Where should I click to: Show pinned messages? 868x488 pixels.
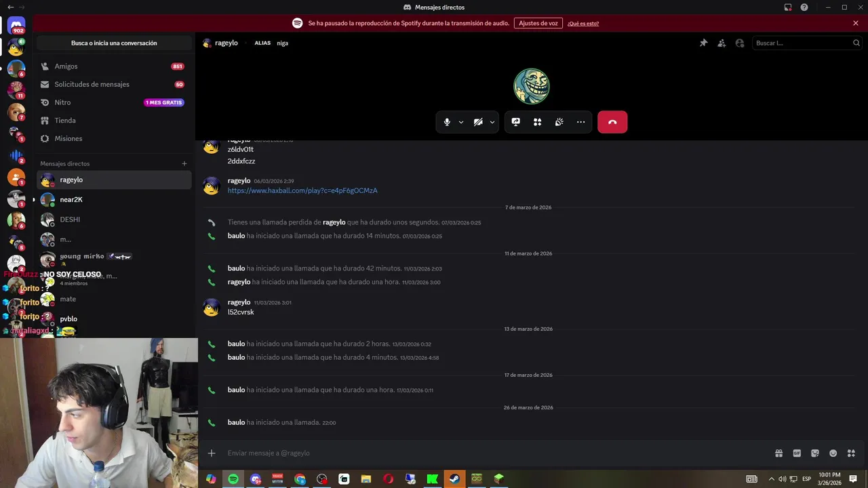click(x=704, y=43)
